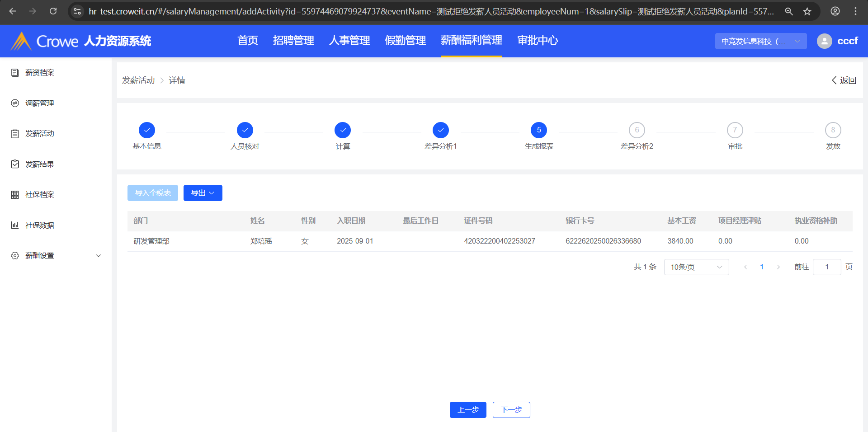Open the 10条/页 page size dropdown
Screen dimensions: 868x432
click(x=696, y=267)
